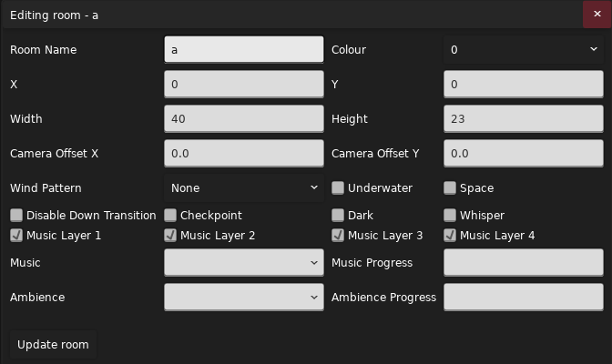
Task: Turn on the Dark checkbox
Action: point(338,216)
